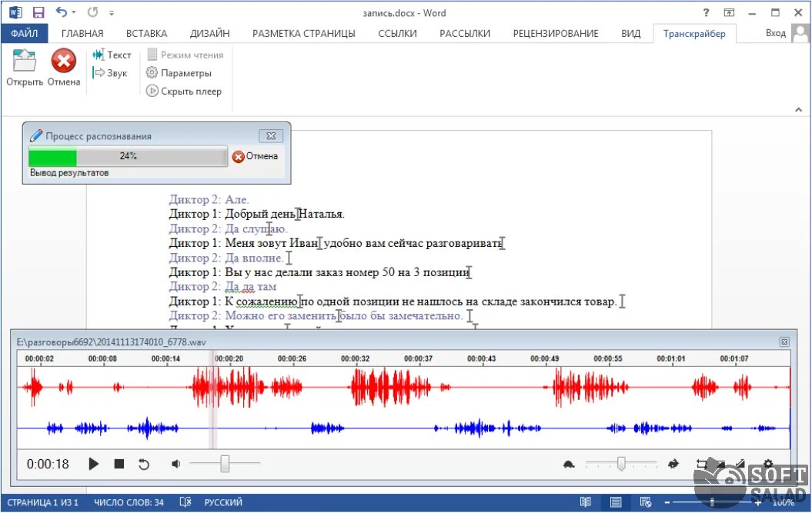Open player settings gear icon
The height and width of the screenshot is (513, 812).
coord(768,464)
